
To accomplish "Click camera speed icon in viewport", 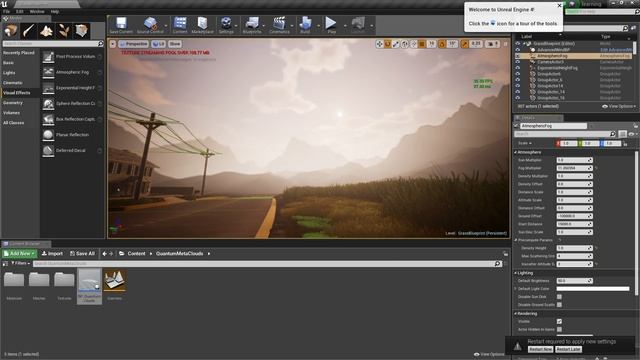I will pos(492,44).
